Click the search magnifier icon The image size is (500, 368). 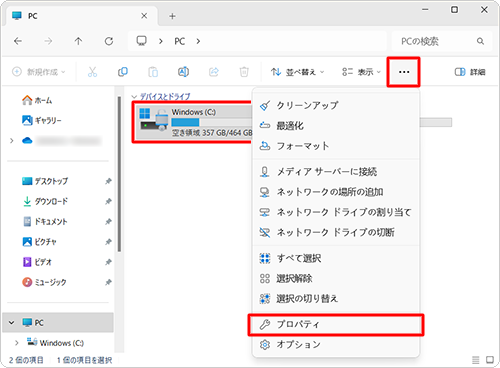480,41
